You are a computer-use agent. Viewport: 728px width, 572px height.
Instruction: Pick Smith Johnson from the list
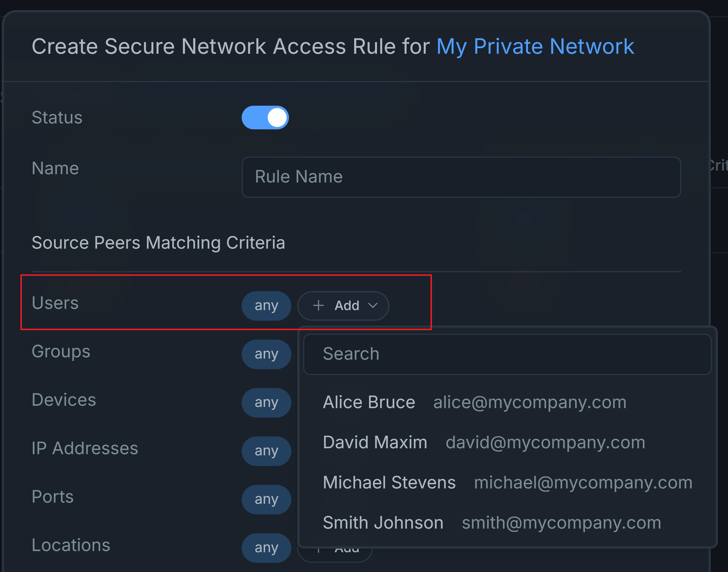pyautogui.click(x=383, y=522)
